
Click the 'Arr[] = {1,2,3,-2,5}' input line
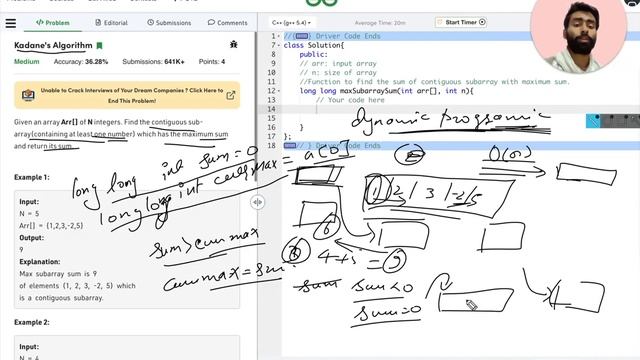pos(51,226)
